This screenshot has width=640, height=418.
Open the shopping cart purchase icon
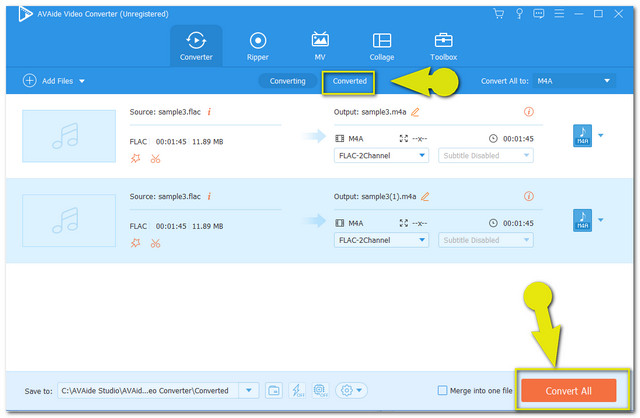498,14
